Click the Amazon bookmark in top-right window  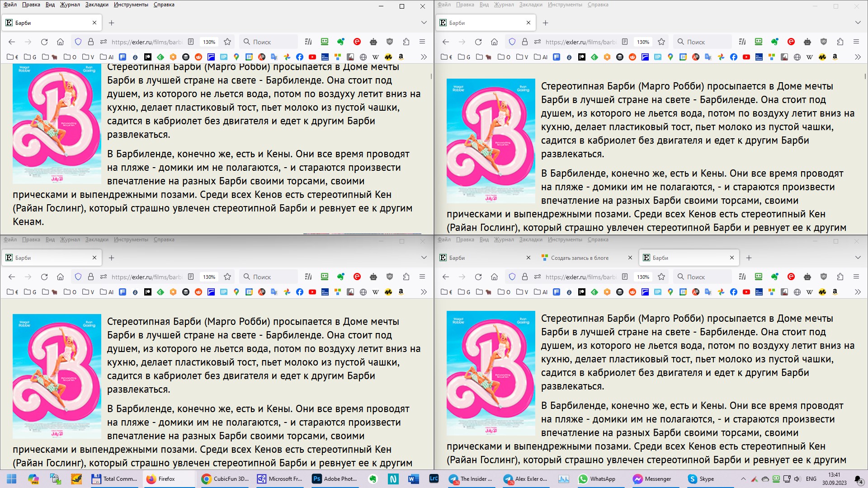[x=835, y=57]
